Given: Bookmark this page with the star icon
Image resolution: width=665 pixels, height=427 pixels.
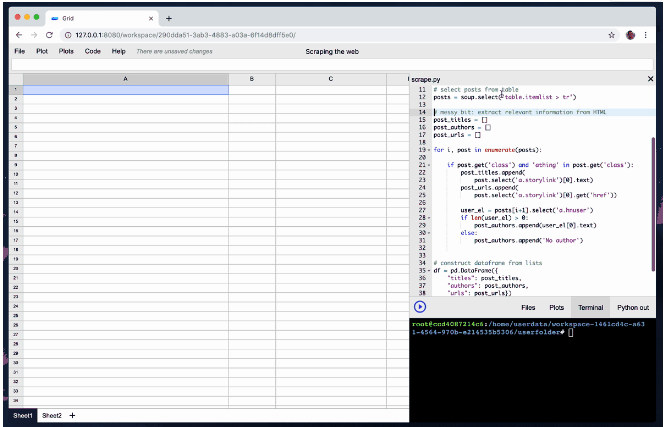Looking at the screenshot, I should pyautogui.click(x=612, y=34).
